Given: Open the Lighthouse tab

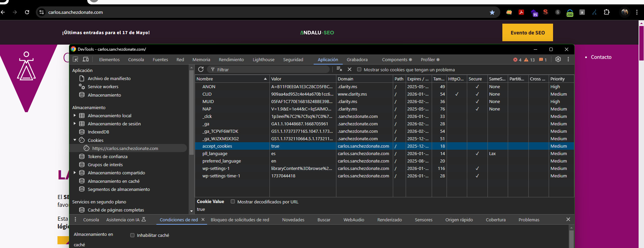Looking at the screenshot, I should [x=263, y=59].
